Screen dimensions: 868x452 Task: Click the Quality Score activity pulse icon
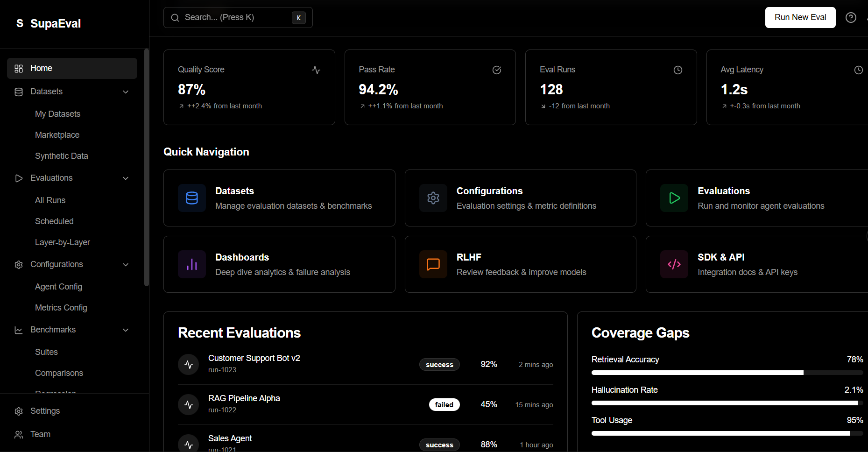316,70
